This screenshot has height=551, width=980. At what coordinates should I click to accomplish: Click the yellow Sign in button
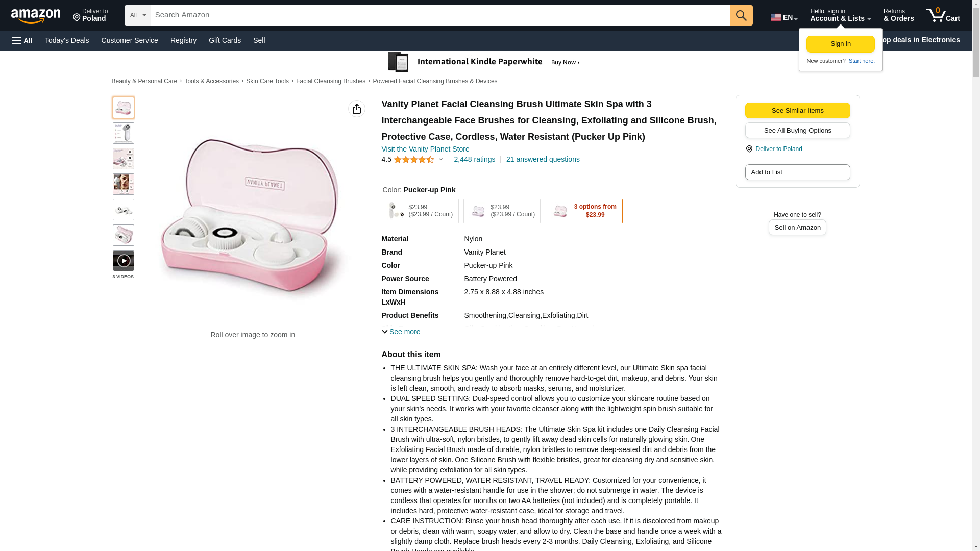click(840, 44)
